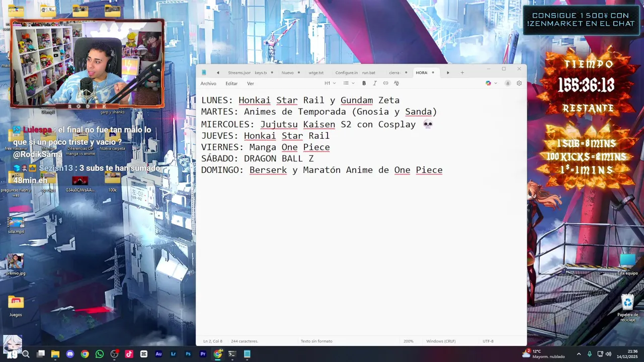Launch Photoshop from the taskbar
This screenshot has width=644, height=362.
[188, 354]
